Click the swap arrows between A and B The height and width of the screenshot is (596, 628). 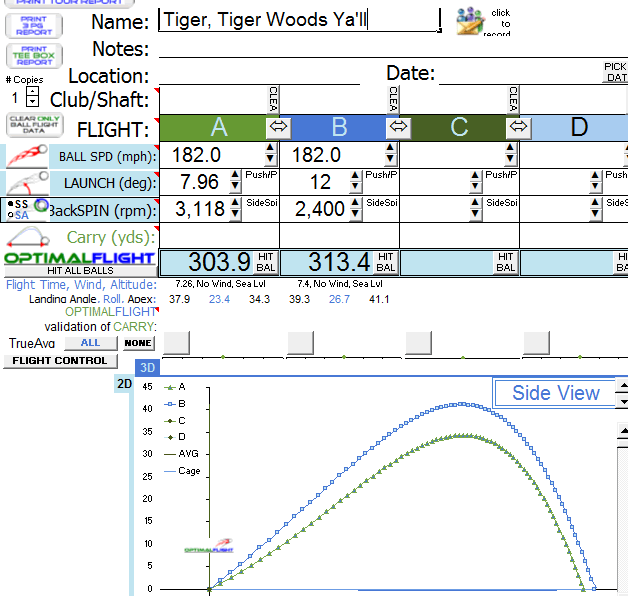tap(278, 127)
